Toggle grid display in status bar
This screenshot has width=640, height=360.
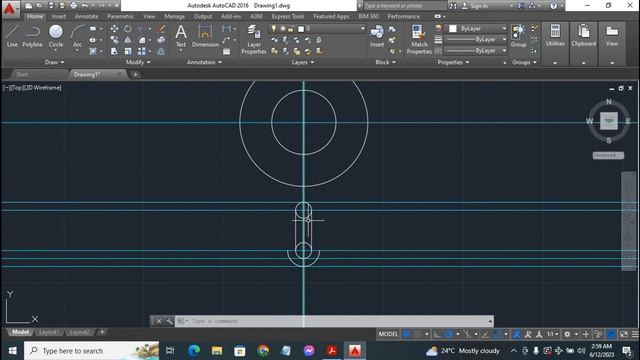[406, 334]
